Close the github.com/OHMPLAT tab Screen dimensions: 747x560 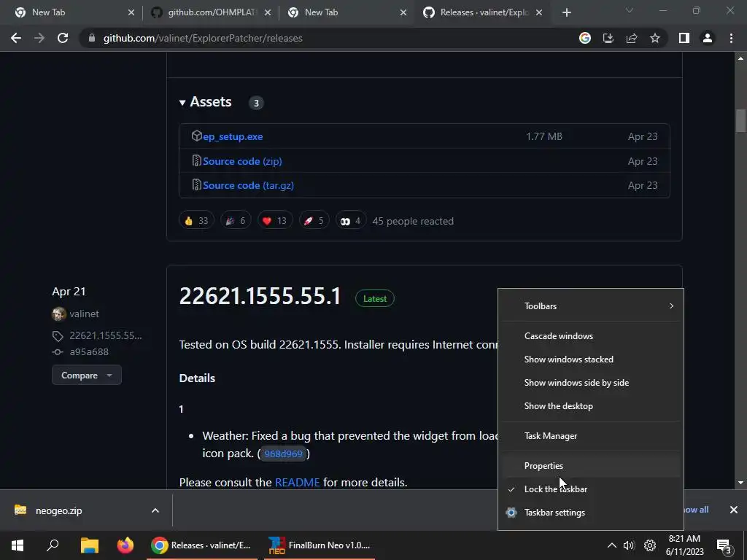coord(268,12)
